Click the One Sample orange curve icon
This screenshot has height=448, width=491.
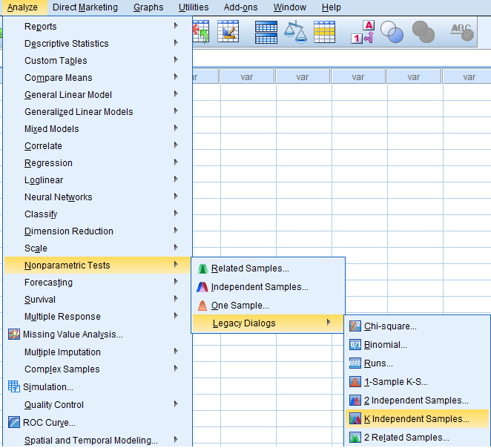click(202, 306)
